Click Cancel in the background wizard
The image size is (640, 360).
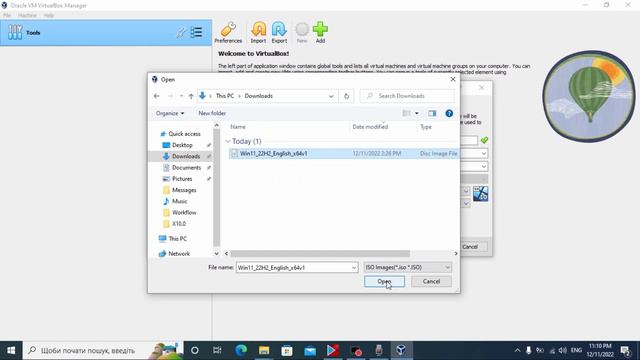point(470,247)
